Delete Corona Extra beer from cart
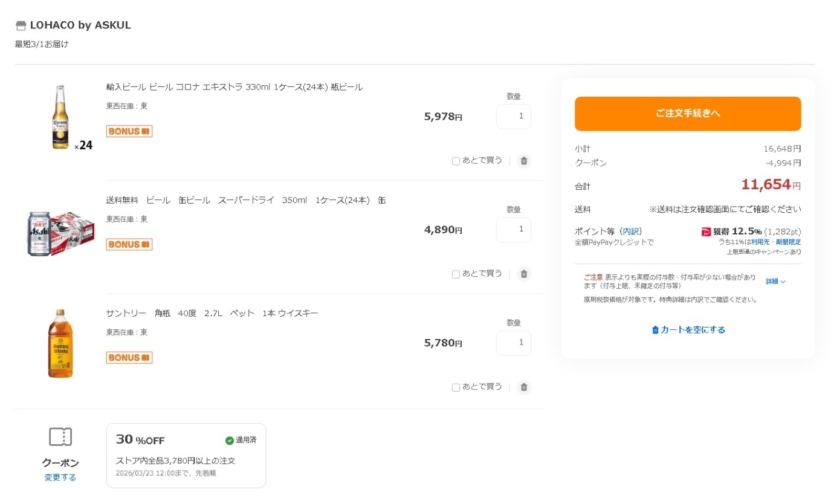 click(524, 161)
